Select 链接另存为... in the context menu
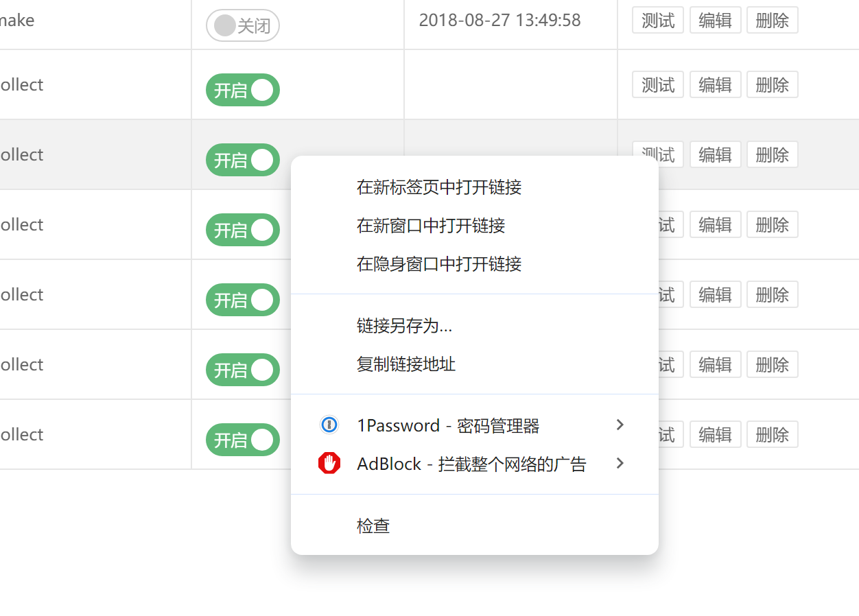 404,326
